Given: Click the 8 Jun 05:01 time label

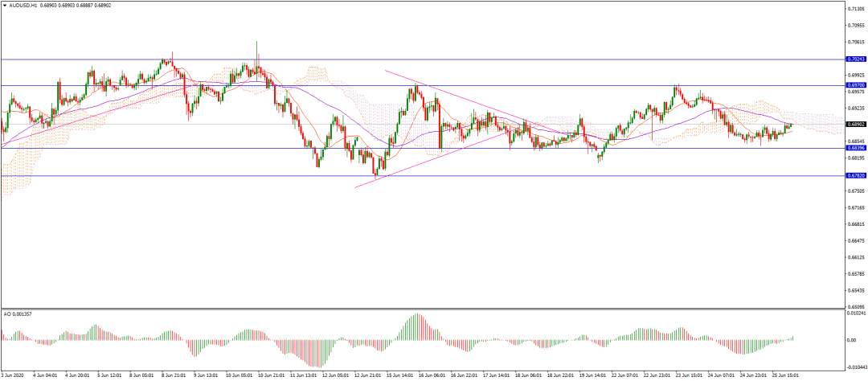Looking at the screenshot, I should tap(142, 375).
